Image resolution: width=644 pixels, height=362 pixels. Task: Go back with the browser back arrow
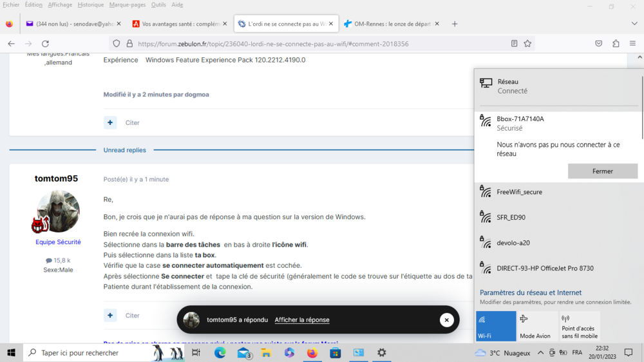[11, 44]
